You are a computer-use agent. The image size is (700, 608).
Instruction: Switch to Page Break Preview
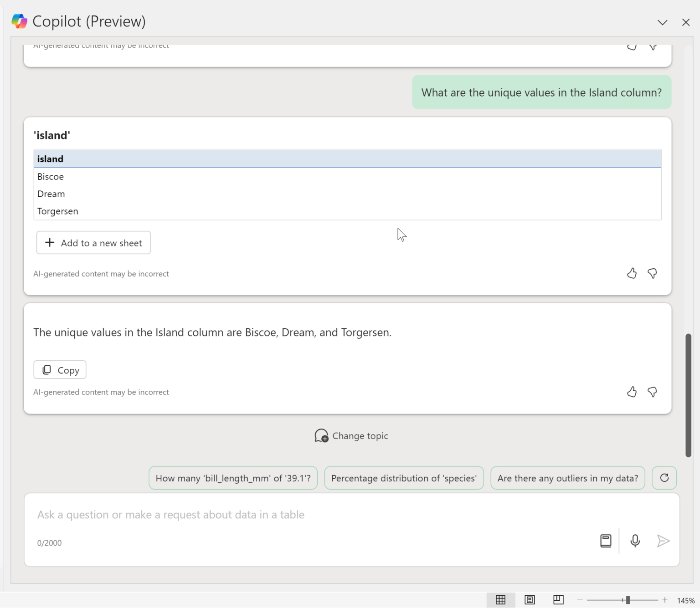pyautogui.click(x=558, y=600)
